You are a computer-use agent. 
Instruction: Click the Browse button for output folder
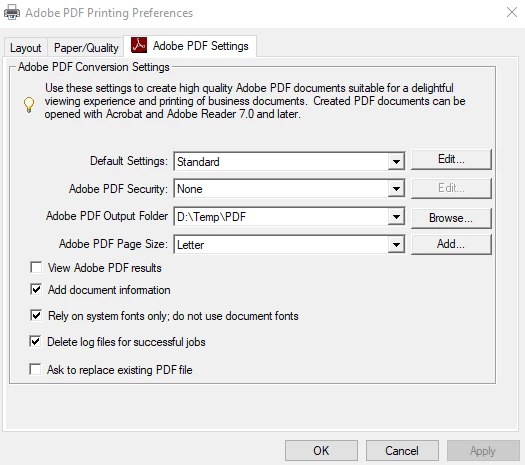click(451, 218)
